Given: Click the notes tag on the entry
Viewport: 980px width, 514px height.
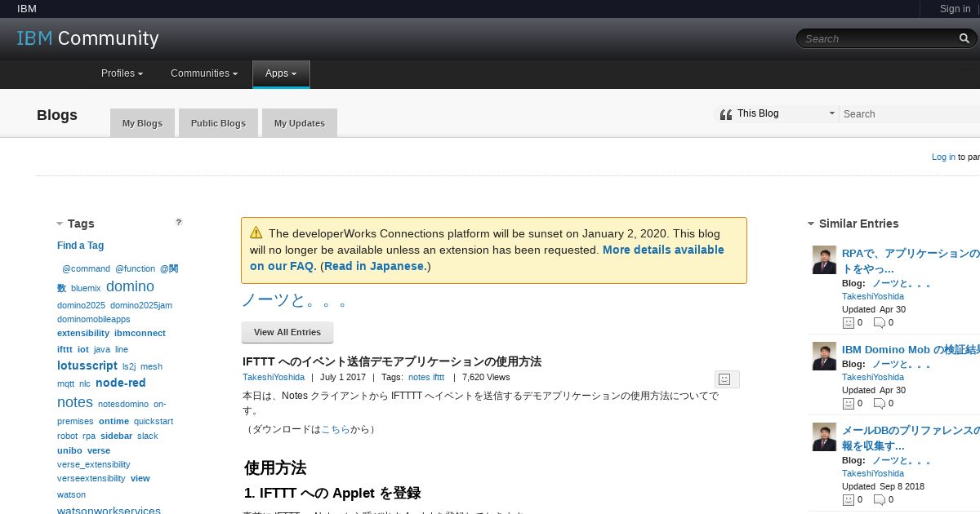Looking at the screenshot, I should (419, 377).
